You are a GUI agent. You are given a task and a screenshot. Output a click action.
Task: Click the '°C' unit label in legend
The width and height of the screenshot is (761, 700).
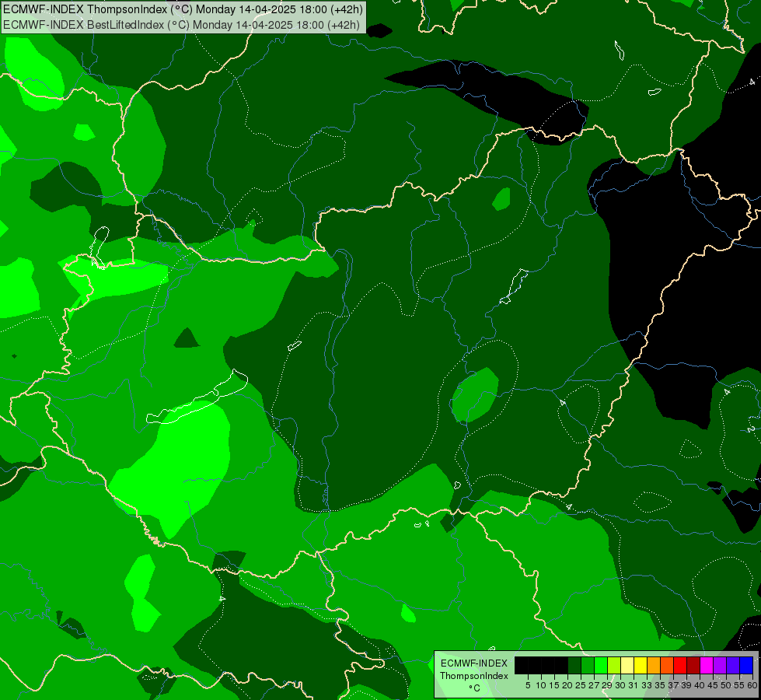click(x=475, y=688)
